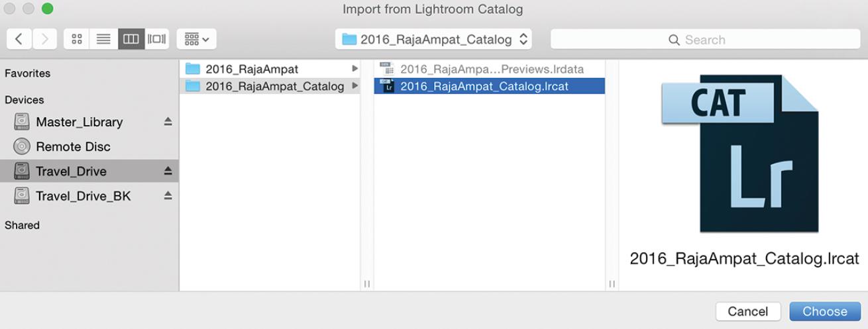
Task: Click the Search field
Action: (705, 40)
